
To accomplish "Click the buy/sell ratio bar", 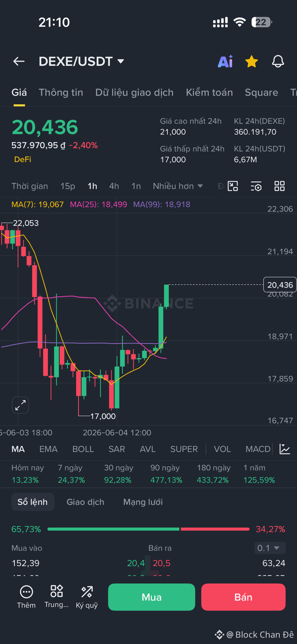I will (148, 529).
